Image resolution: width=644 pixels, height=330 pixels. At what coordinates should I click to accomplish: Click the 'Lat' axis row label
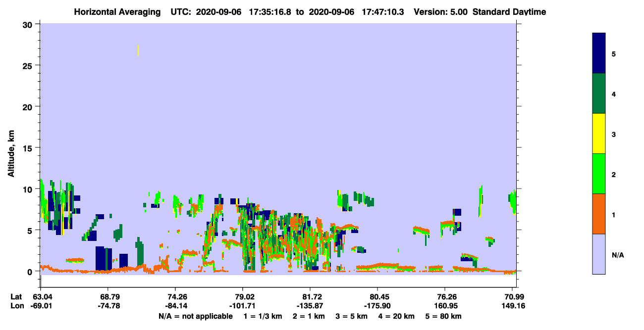tap(16, 297)
